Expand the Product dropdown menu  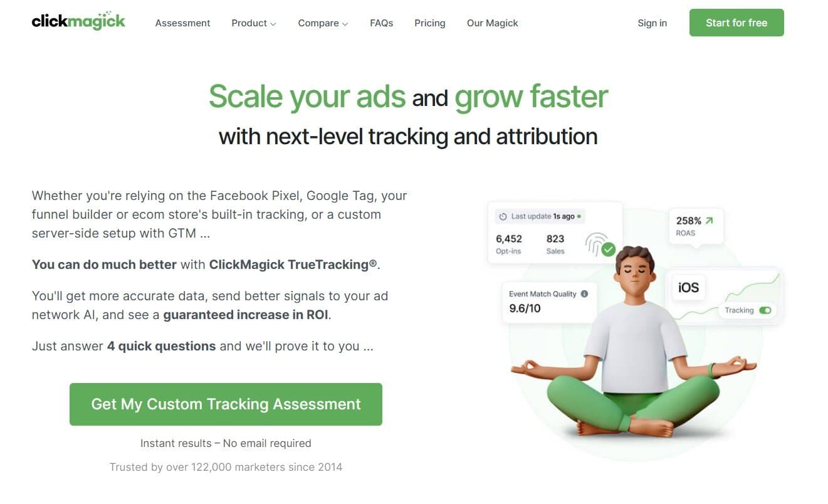pos(253,23)
